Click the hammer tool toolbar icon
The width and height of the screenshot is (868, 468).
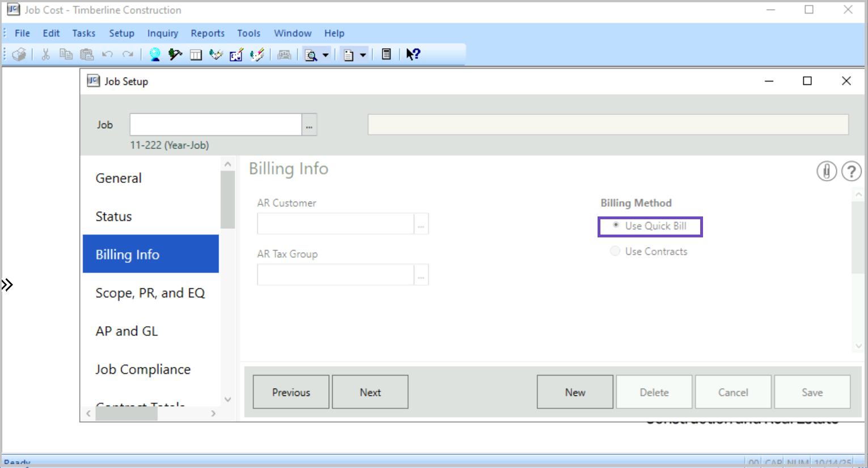click(x=175, y=54)
